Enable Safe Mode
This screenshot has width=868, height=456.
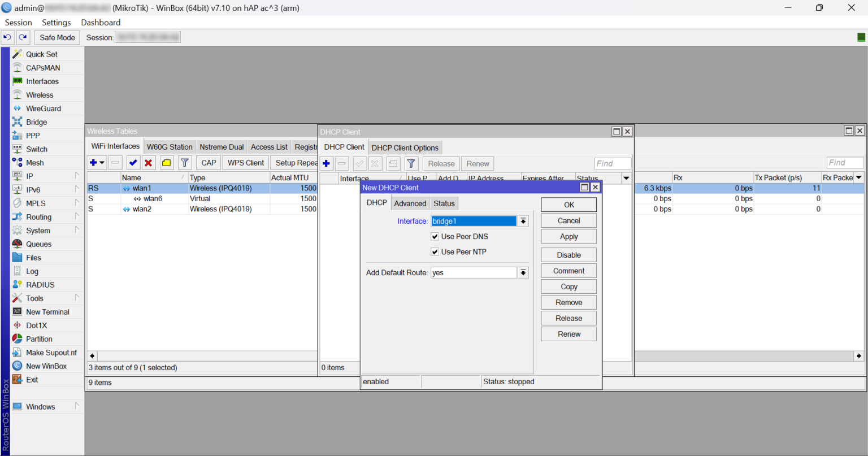click(57, 37)
